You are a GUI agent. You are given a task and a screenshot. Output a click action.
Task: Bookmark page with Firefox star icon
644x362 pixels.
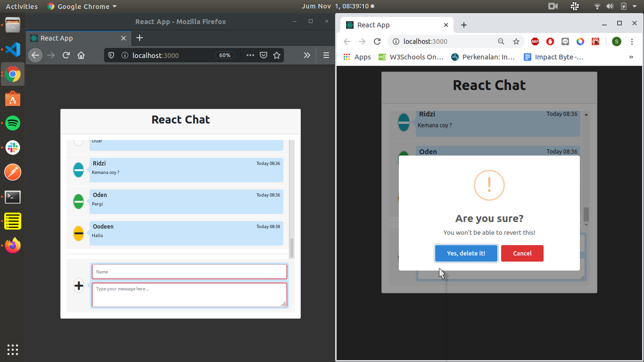[277, 55]
